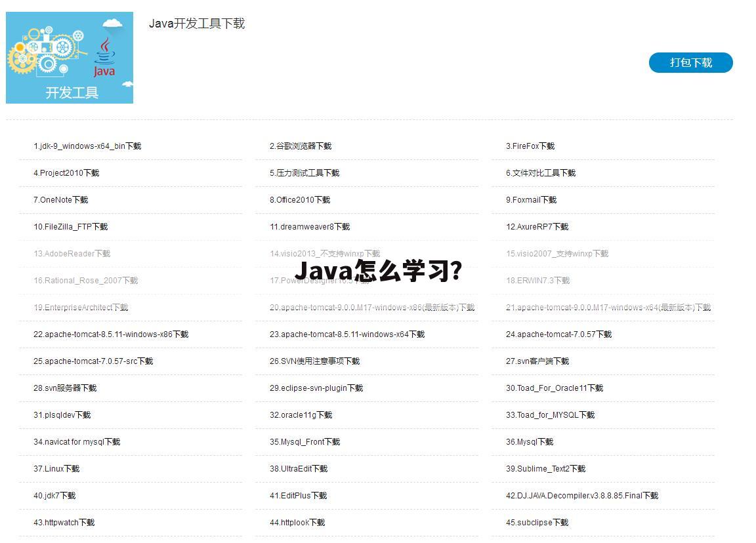Open 40.jdk7下载 link

point(54,496)
